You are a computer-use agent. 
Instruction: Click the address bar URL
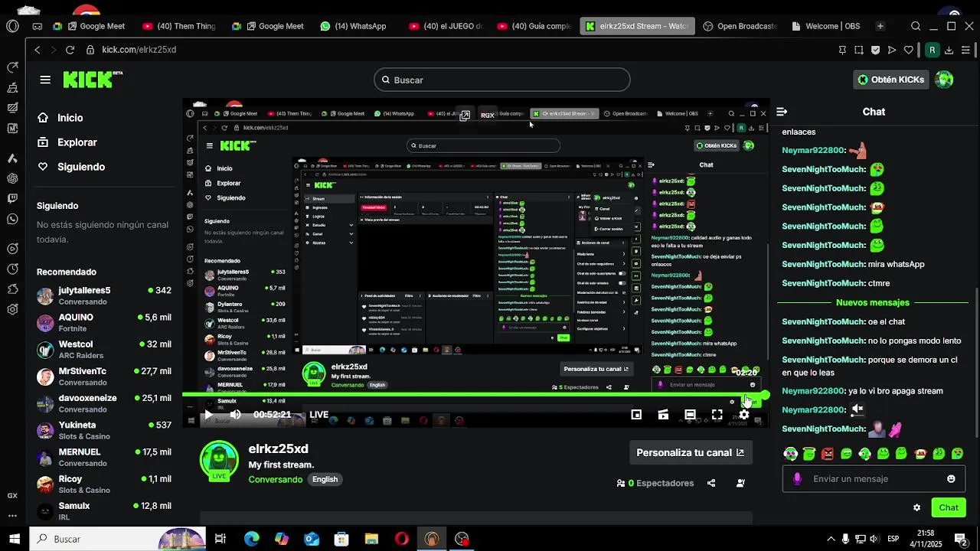[139, 50]
